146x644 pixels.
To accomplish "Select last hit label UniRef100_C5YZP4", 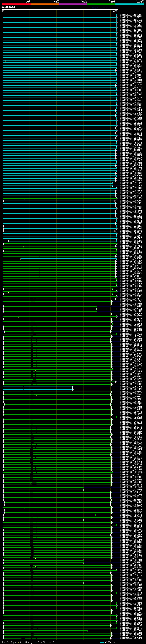I will click(131, 638).
